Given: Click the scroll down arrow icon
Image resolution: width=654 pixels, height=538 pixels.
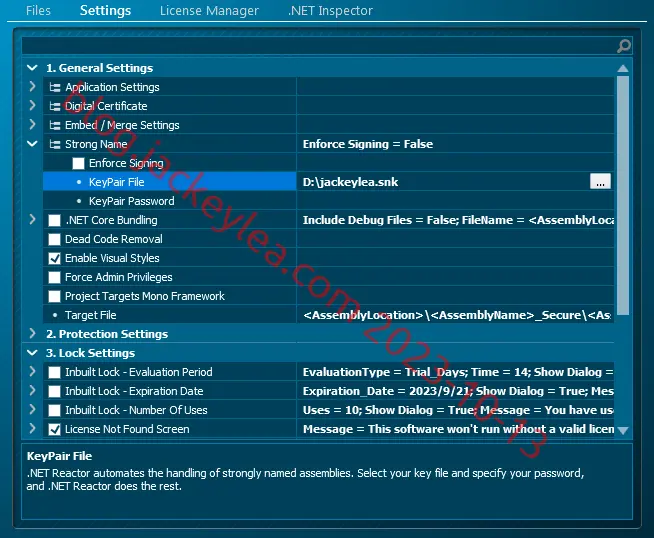Looking at the screenshot, I should point(623,430).
